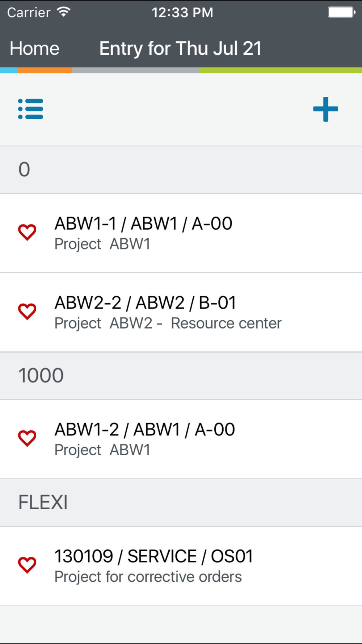The image size is (362, 644).
Task: Select 130109 / SERVICE / OS01 row
Action: click(181, 566)
